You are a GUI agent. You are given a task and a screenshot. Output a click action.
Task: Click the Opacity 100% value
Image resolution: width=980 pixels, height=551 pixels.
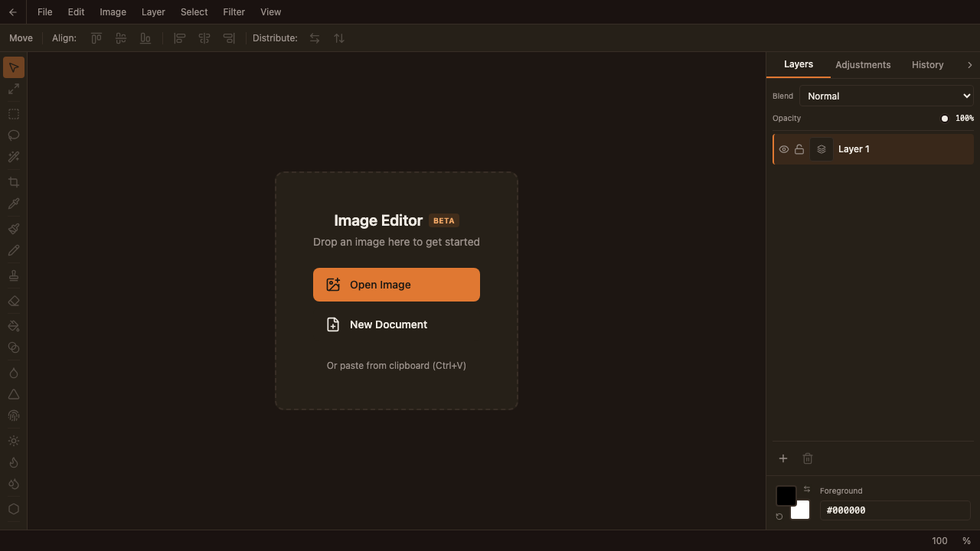pos(965,119)
